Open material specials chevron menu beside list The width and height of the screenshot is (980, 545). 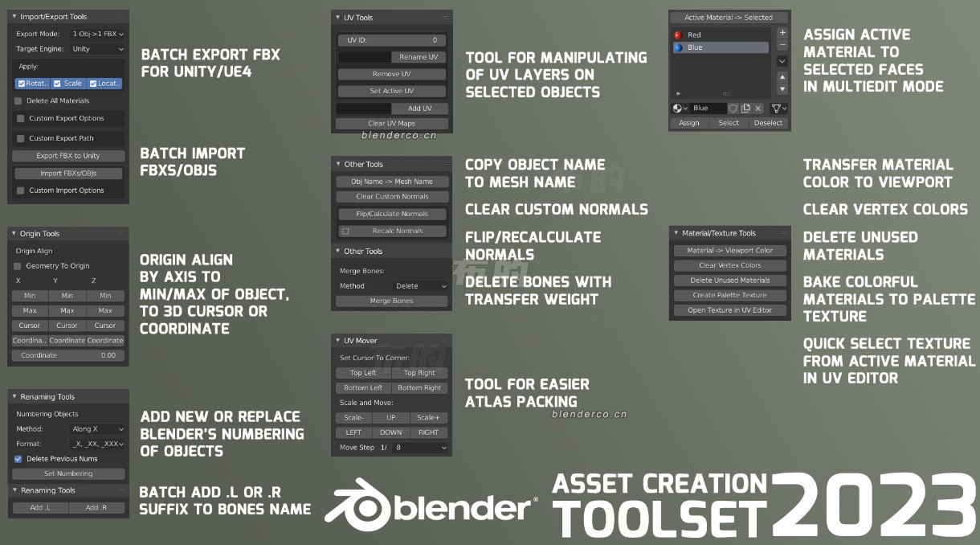tap(782, 60)
